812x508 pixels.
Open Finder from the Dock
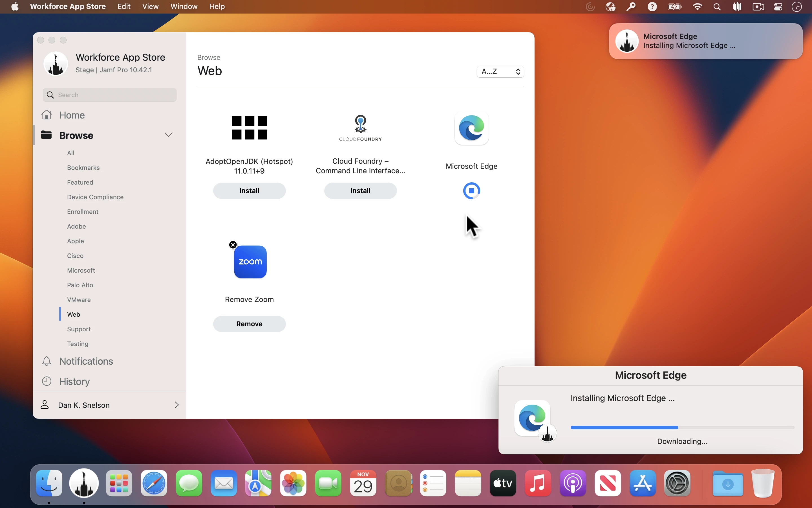tap(49, 483)
